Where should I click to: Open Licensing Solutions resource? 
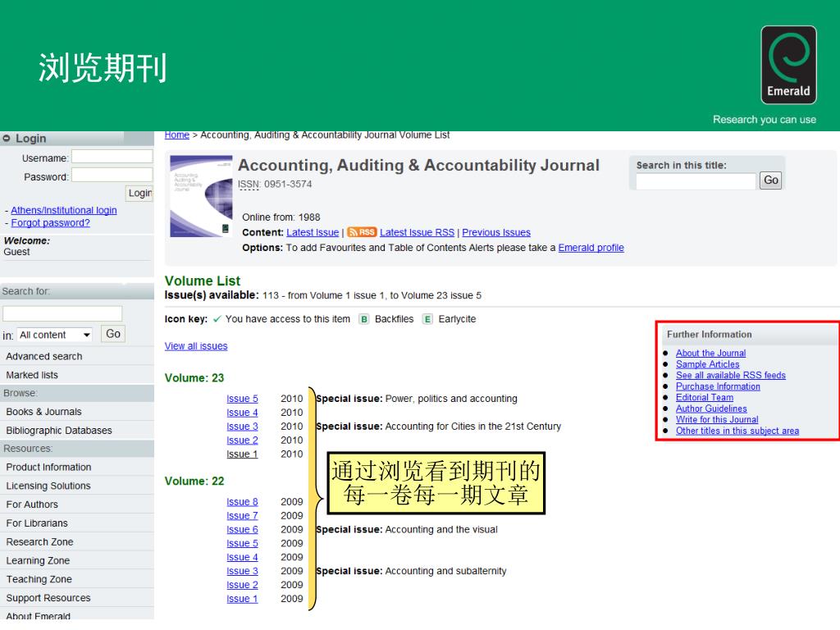(x=48, y=486)
